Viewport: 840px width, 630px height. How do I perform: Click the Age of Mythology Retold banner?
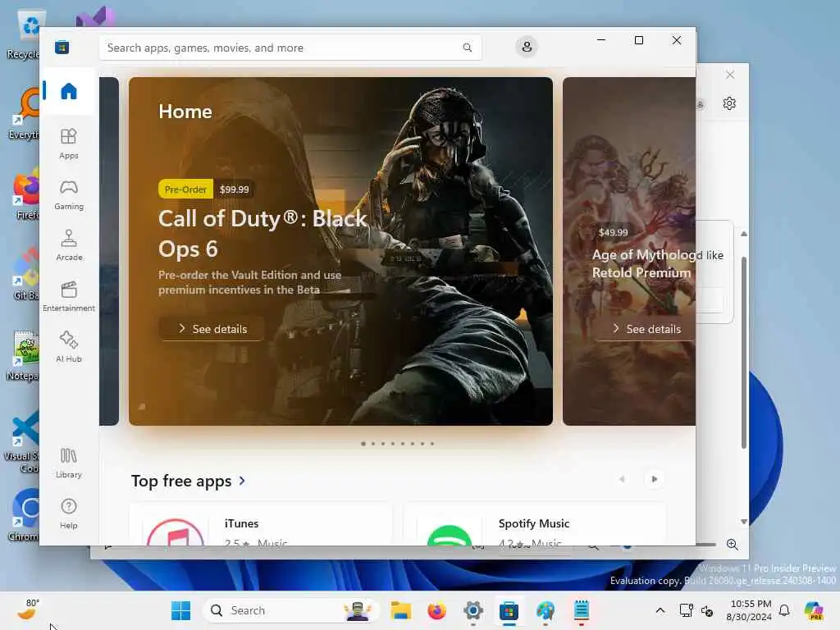point(629,251)
